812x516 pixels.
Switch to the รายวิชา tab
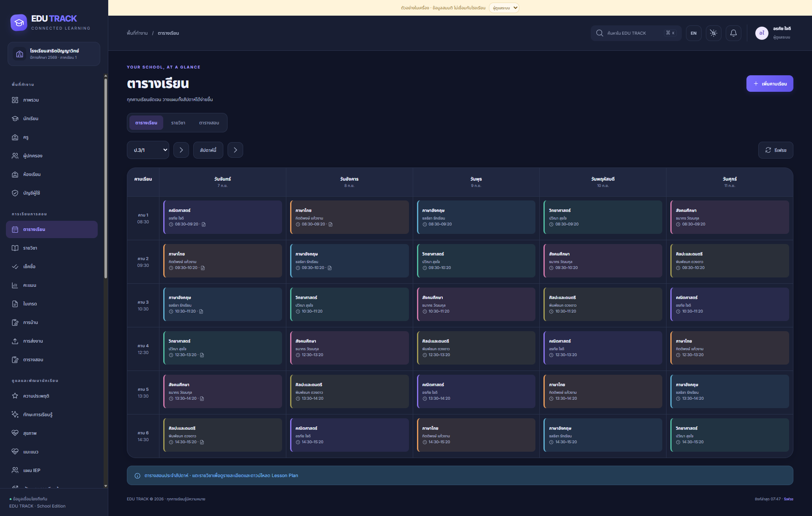coord(178,123)
